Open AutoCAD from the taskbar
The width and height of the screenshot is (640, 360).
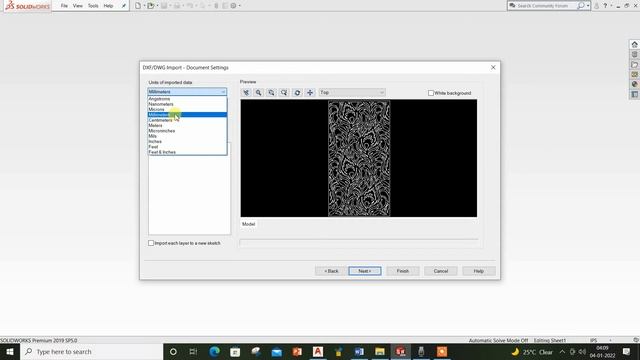pyautogui.click(x=318, y=351)
